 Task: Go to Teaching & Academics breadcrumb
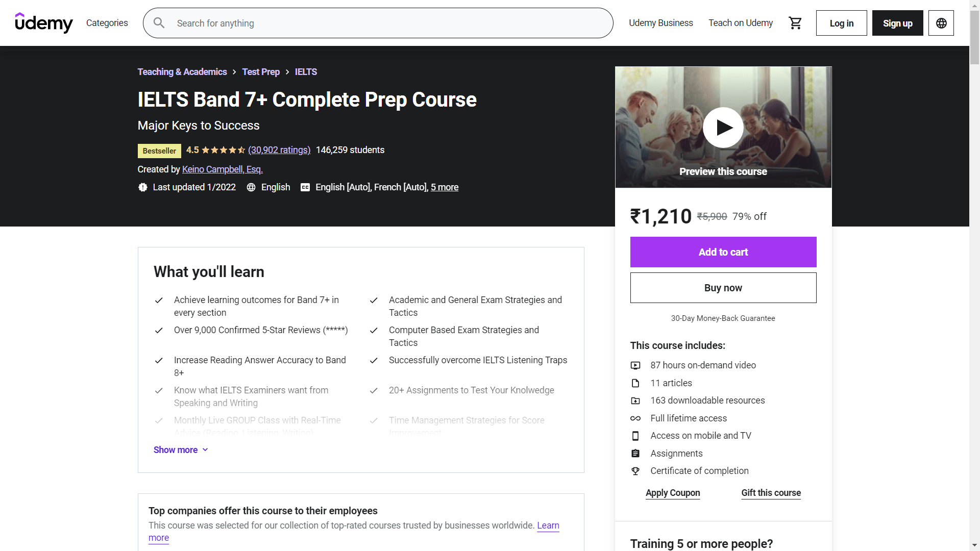(182, 72)
